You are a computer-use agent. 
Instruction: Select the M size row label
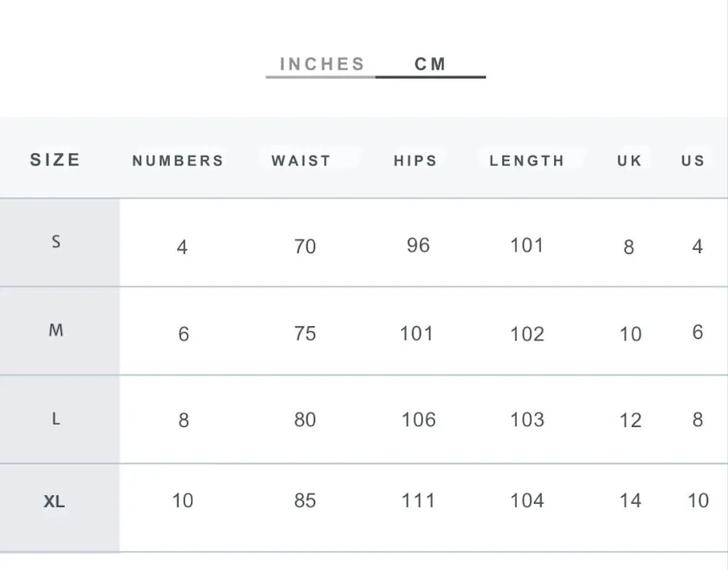[56, 330]
